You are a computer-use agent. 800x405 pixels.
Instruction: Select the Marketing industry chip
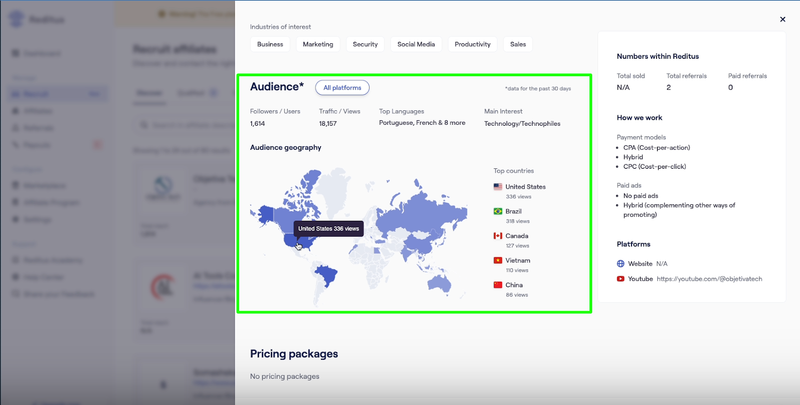[x=318, y=44]
